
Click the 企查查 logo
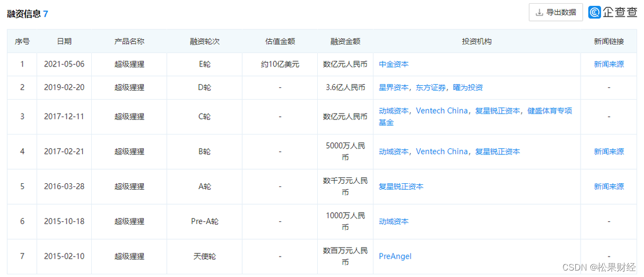[x=613, y=12]
